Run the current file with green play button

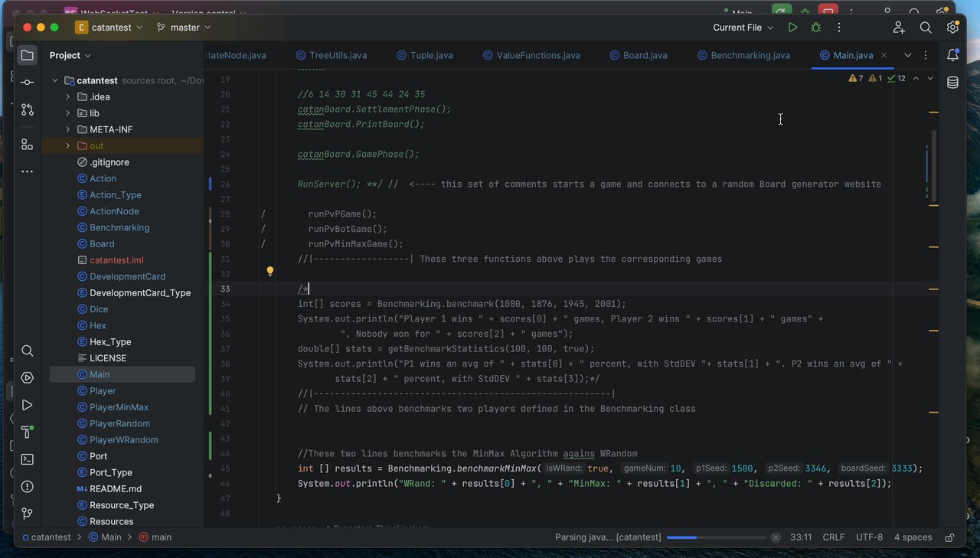[792, 28]
